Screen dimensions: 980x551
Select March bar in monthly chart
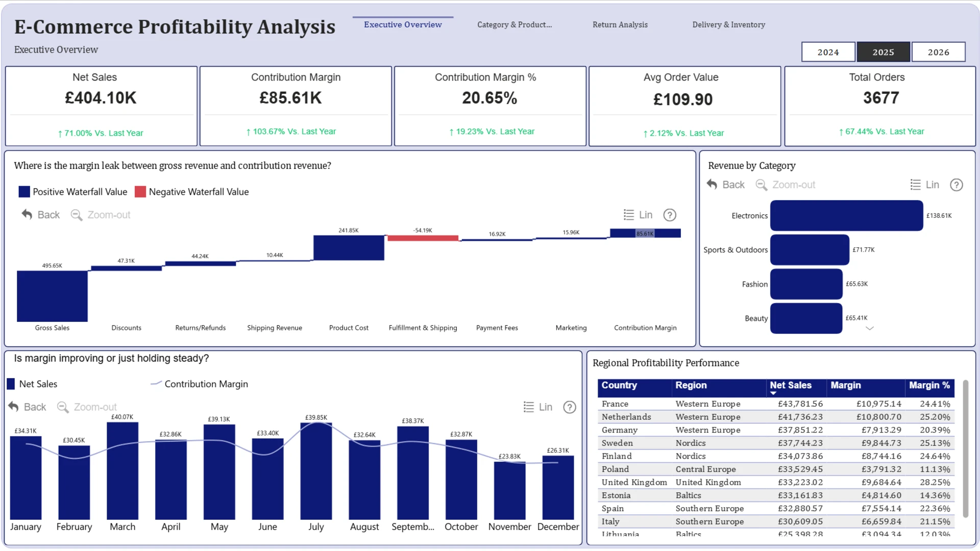(x=122, y=471)
